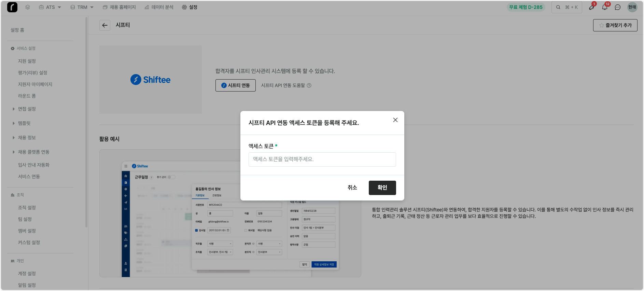
Task: Open 채용 홈페이지 from top navigation
Action: pyautogui.click(x=120, y=7)
